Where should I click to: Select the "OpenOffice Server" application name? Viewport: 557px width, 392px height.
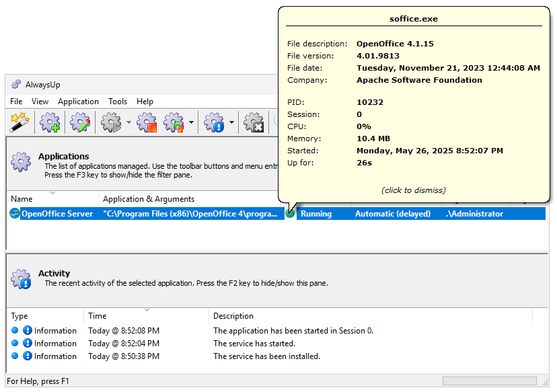point(57,214)
